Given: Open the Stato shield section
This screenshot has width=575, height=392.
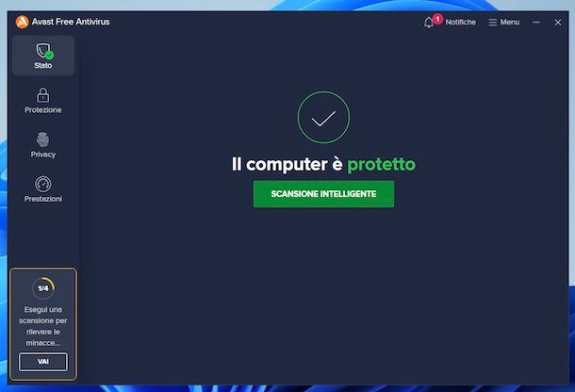Looking at the screenshot, I should coord(43,56).
